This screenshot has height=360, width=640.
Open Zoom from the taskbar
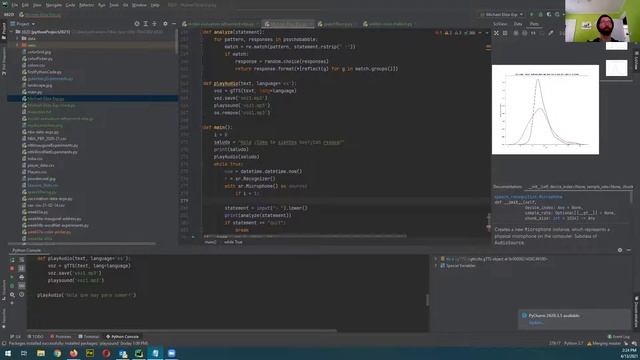tap(171, 353)
